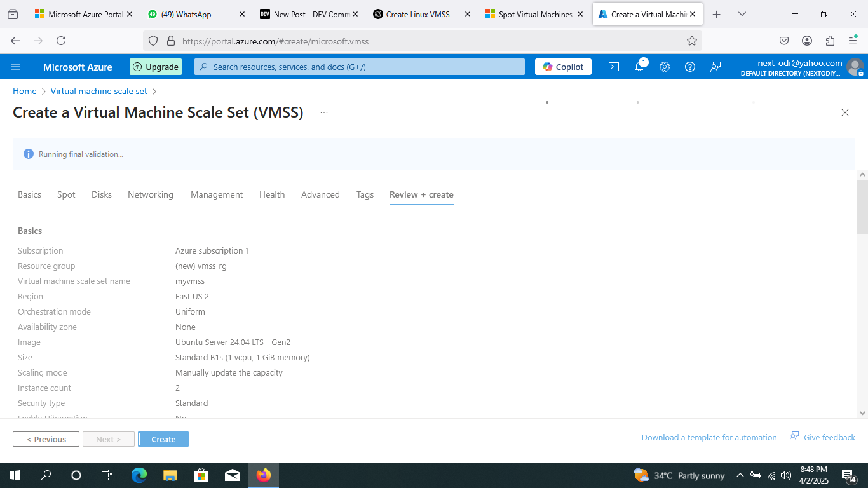
Task: Open the Azure portal settings gear
Action: 665,67
